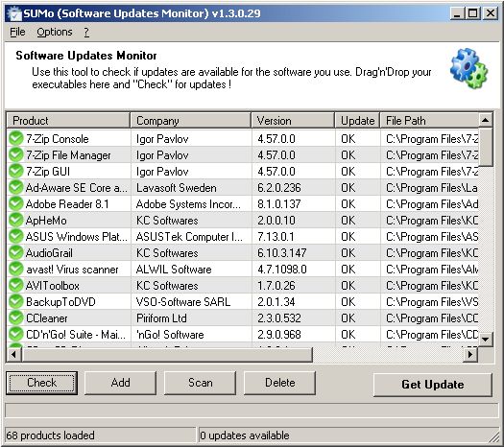
Task: Click the icon next to avast! Virus scanner
Action: point(15,270)
